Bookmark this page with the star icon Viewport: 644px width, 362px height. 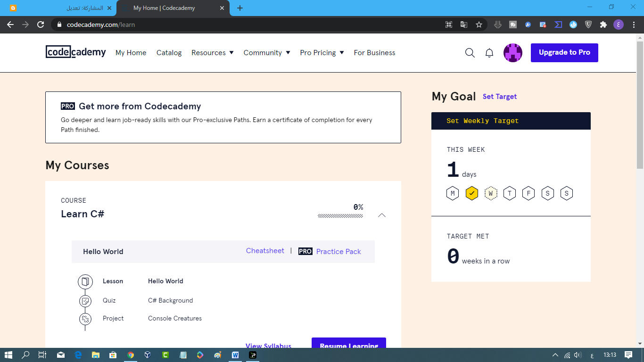[479, 25]
